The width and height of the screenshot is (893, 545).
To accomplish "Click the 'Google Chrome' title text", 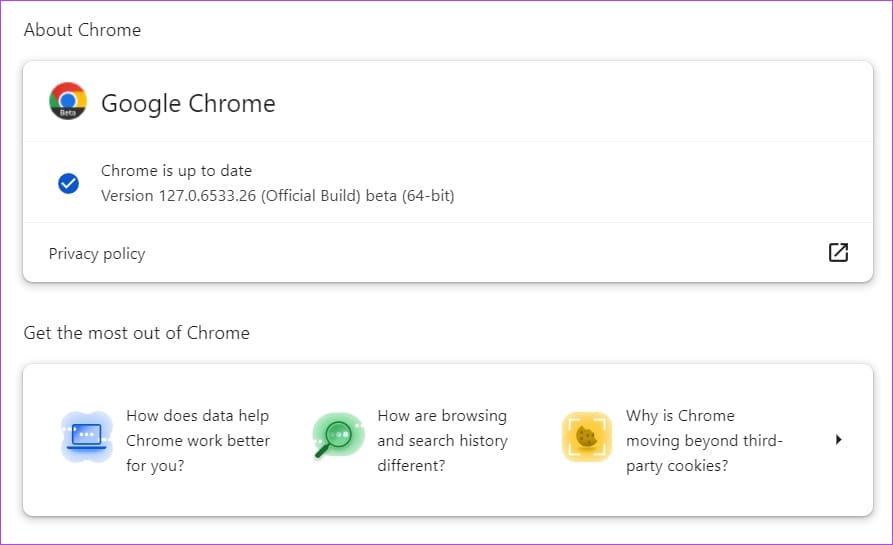I will pyautogui.click(x=188, y=104).
